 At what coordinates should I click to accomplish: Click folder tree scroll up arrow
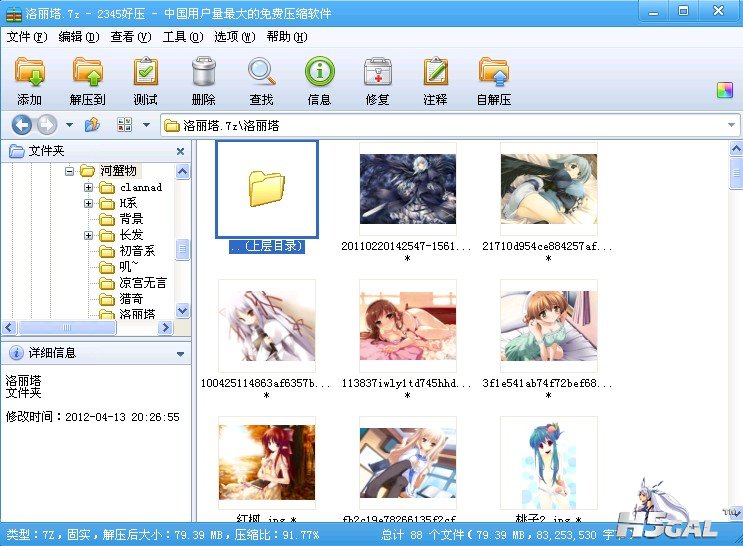pos(182,171)
